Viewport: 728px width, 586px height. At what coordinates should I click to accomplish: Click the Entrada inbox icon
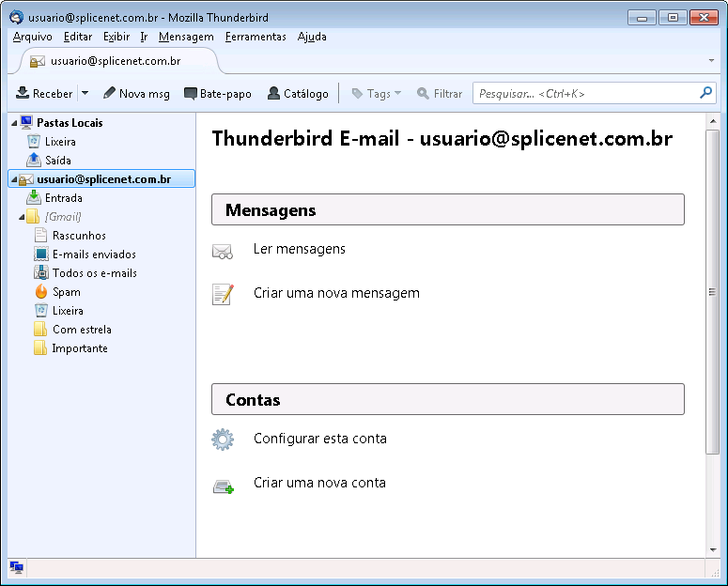pyautogui.click(x=34, y=197)
